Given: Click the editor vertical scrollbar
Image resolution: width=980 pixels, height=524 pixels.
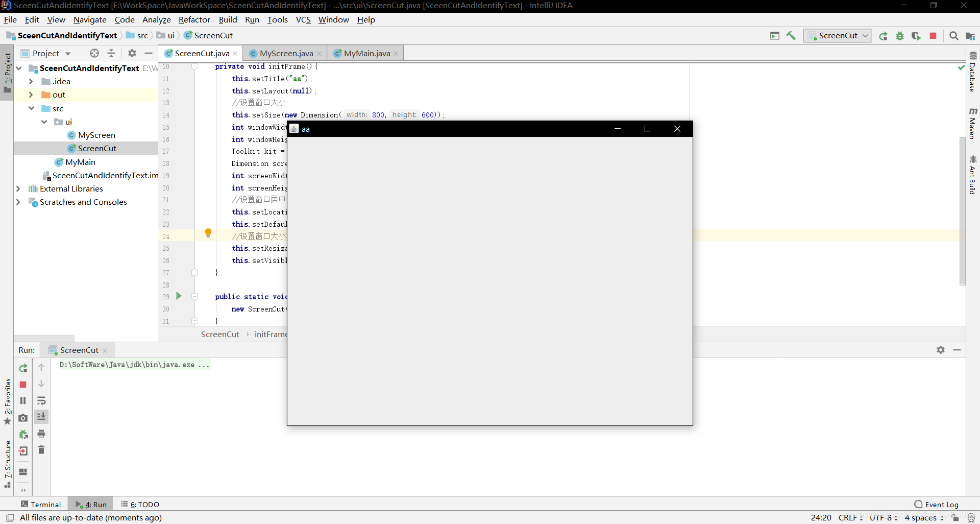Looking at the screenshot, I should tap(962, 211).
